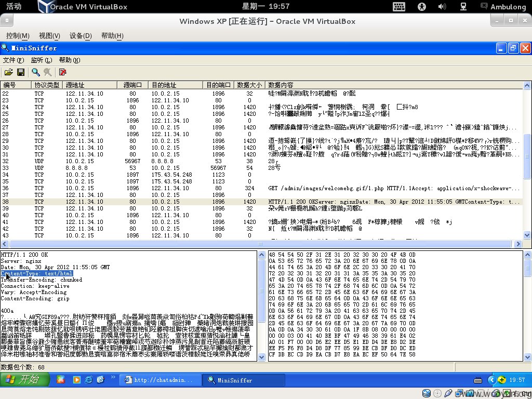Select UDP packet row 33 from 8.8.8.8
This screenshot has height=399, width=532.
pyautogui.click(x=261, y=168)
